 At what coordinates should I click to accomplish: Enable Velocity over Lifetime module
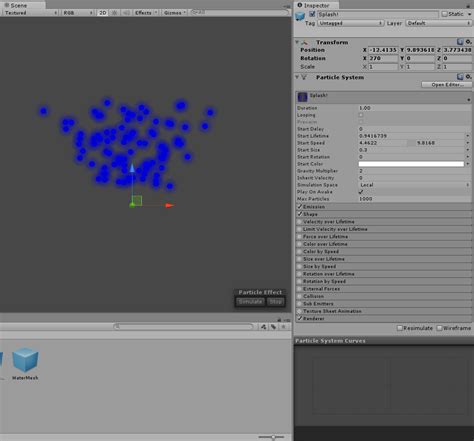pyautogui.click(x=300, y=222)
